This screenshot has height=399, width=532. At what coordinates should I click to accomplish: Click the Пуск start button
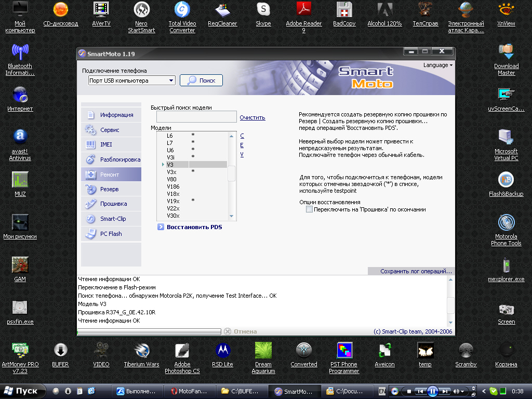coord(22,391)
